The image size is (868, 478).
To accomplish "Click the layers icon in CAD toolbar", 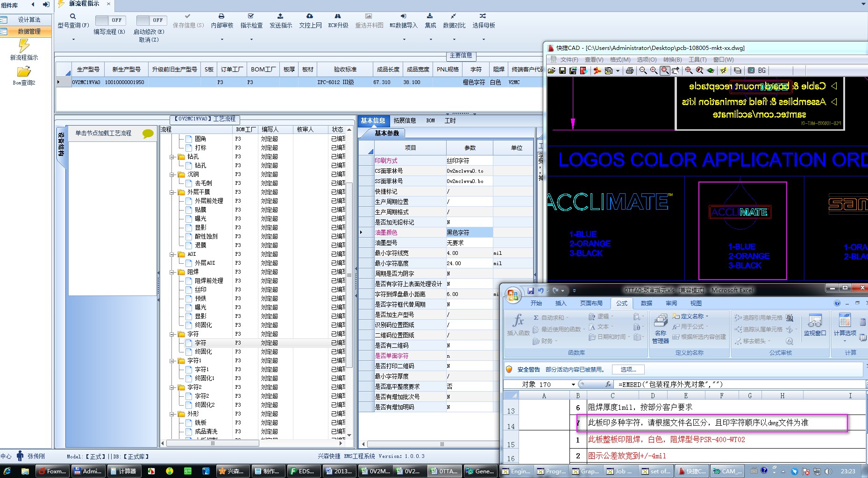I will (738, 70).
